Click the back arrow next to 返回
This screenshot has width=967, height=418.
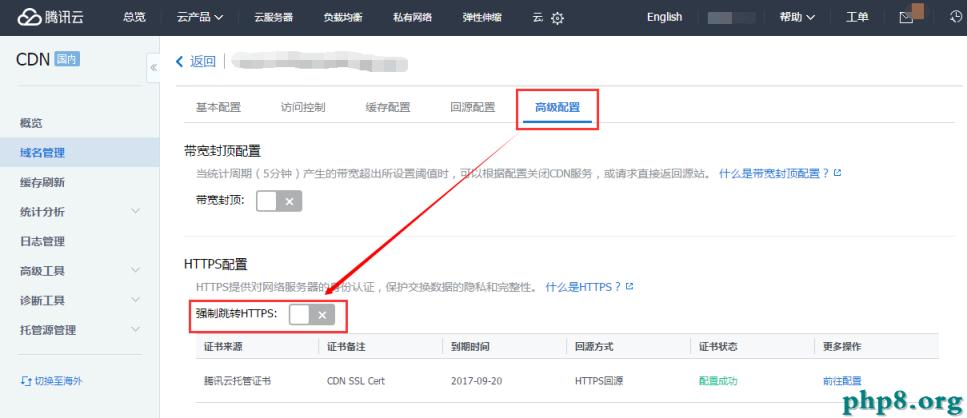point(179,61)
